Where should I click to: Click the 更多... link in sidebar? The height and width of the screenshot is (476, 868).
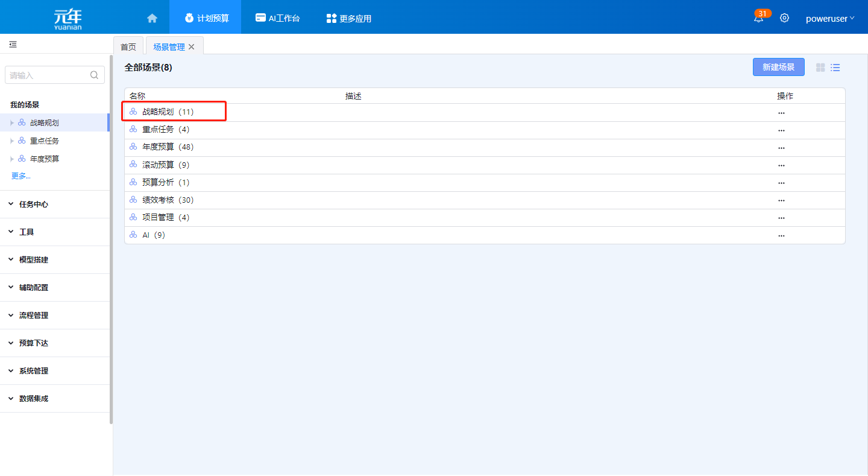pyautogui.click(x=21, y=176)
